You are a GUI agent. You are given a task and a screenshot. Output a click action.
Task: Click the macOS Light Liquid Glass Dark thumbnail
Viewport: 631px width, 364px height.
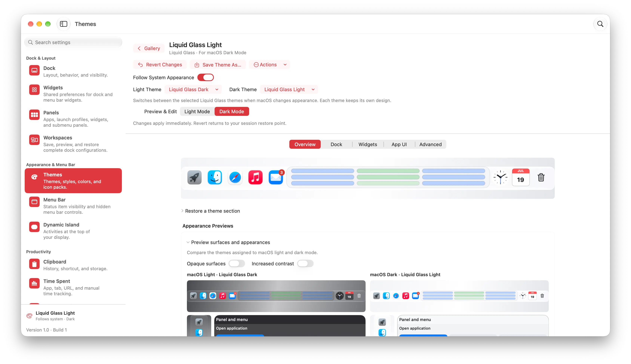click(276, 296)
